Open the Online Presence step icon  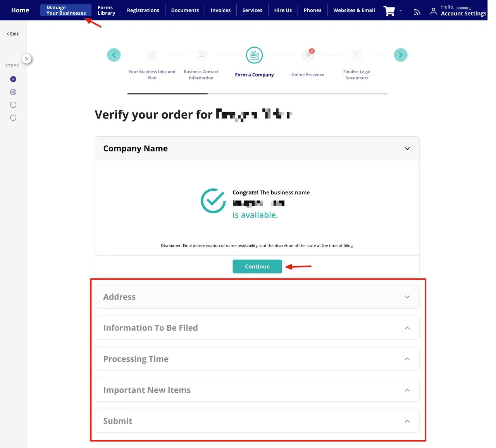(308, 55)
